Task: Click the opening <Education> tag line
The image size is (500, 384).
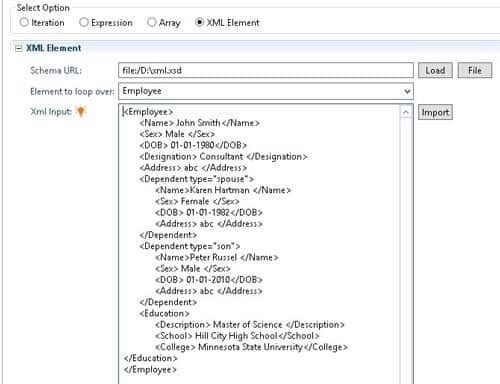Action: point(164,313)
